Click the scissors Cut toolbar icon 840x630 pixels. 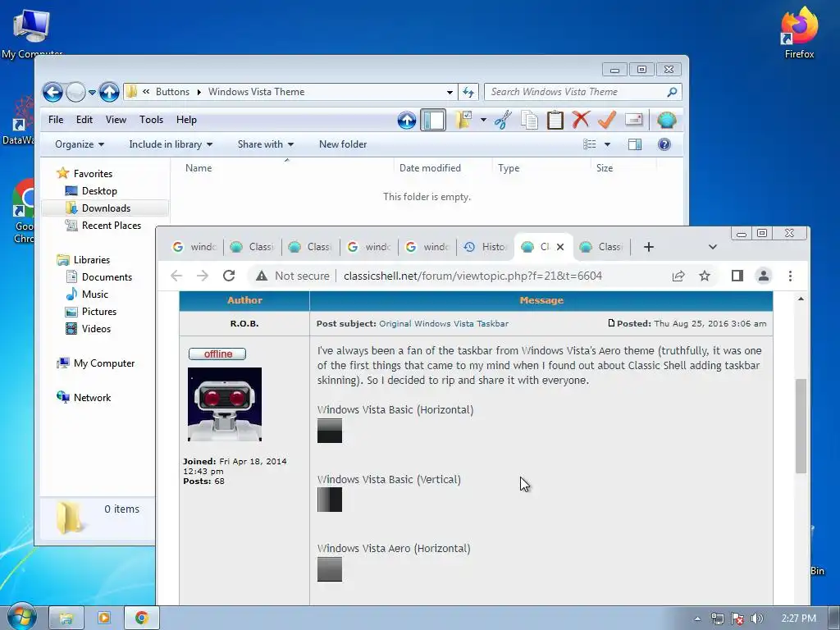[x=503, y=120]
